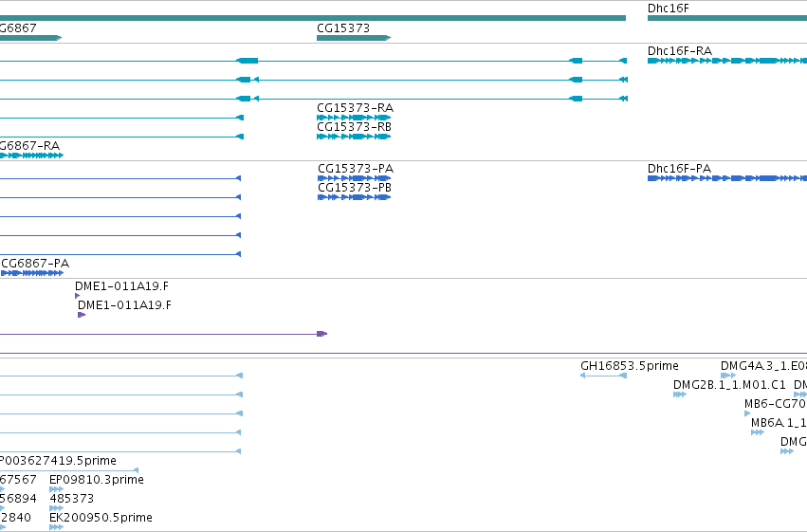Image resolution: width=807 pixels, height=532 pixels.
Task: Click the GH16853.5prime label text
Action: pos(630,366)
